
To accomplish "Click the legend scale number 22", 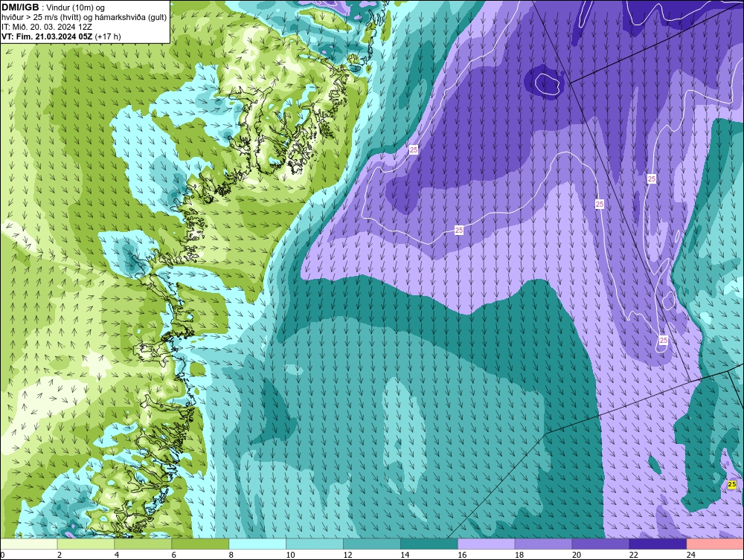I will click(633, 555).
